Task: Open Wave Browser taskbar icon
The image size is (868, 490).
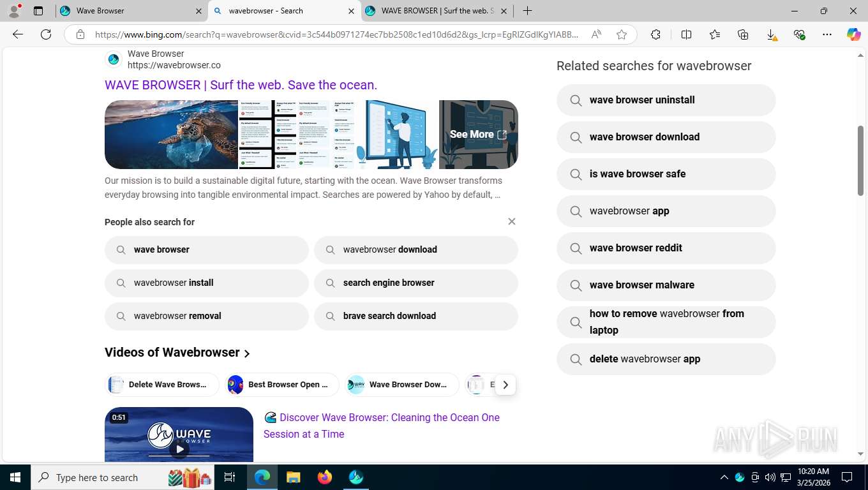Action: click(356, 477)
